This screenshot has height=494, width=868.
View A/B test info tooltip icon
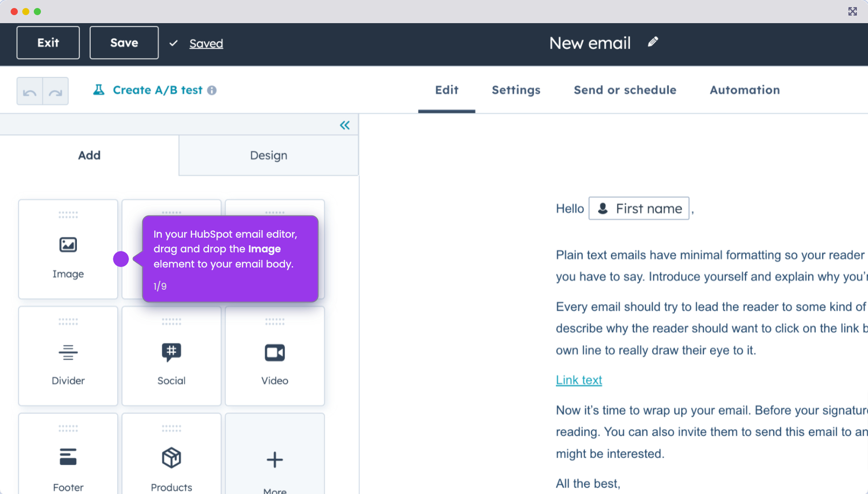click(213, 90)
